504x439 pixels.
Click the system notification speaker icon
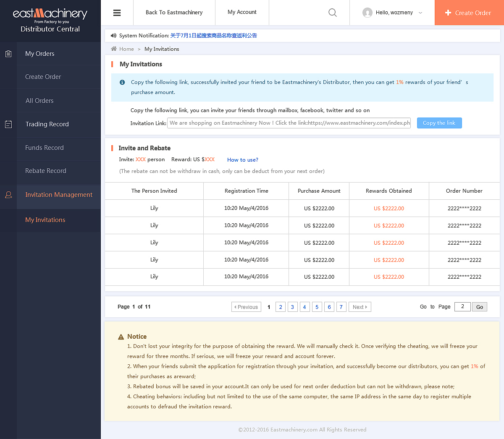point(113,36)
